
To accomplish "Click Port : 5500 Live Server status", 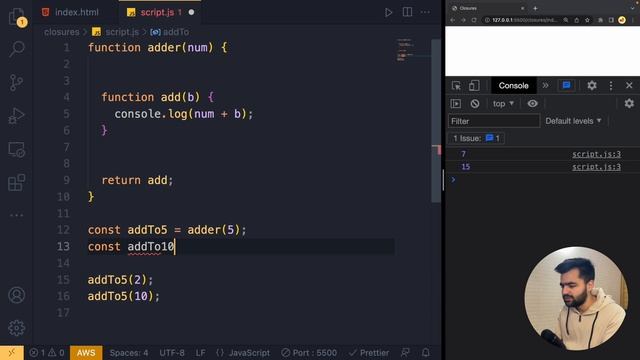I will [309, 353].
